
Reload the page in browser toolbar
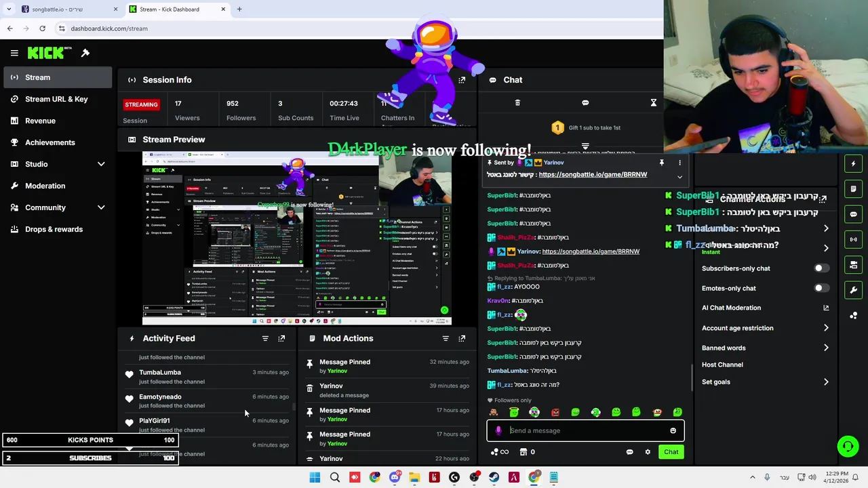42,28
